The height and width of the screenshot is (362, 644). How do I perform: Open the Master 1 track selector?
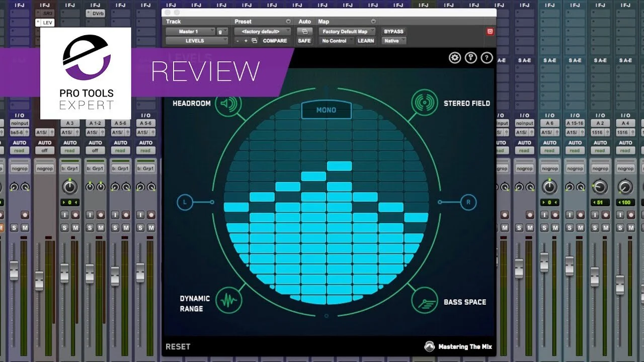click(191, 31)
